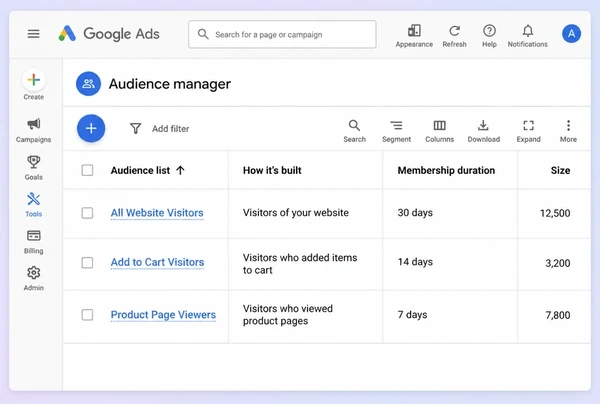
Task: Click the Audience manager people icon
Action: pos(88,83)
